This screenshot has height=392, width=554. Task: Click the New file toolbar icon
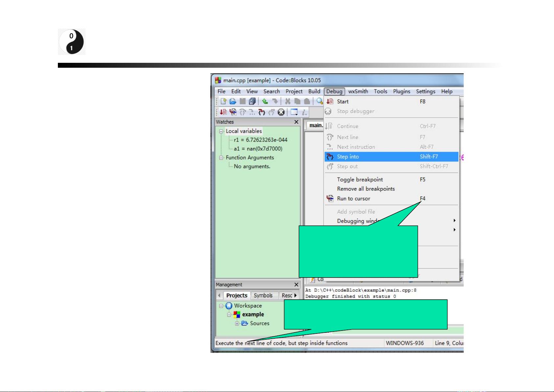pyautogui.click(x=224, y=101)
